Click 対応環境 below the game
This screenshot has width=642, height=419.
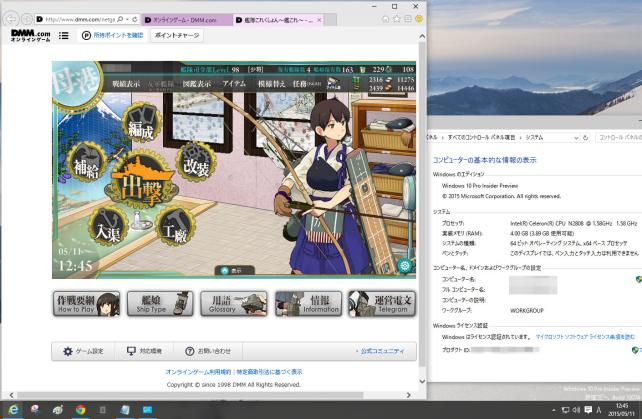tap(145, 351)
